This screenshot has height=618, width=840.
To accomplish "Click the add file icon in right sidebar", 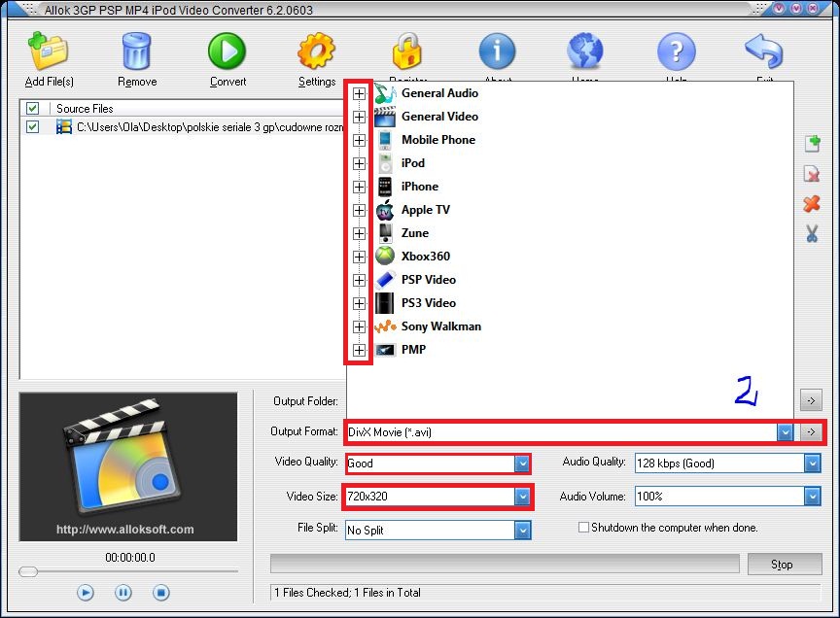I will [x=812, y=144].
